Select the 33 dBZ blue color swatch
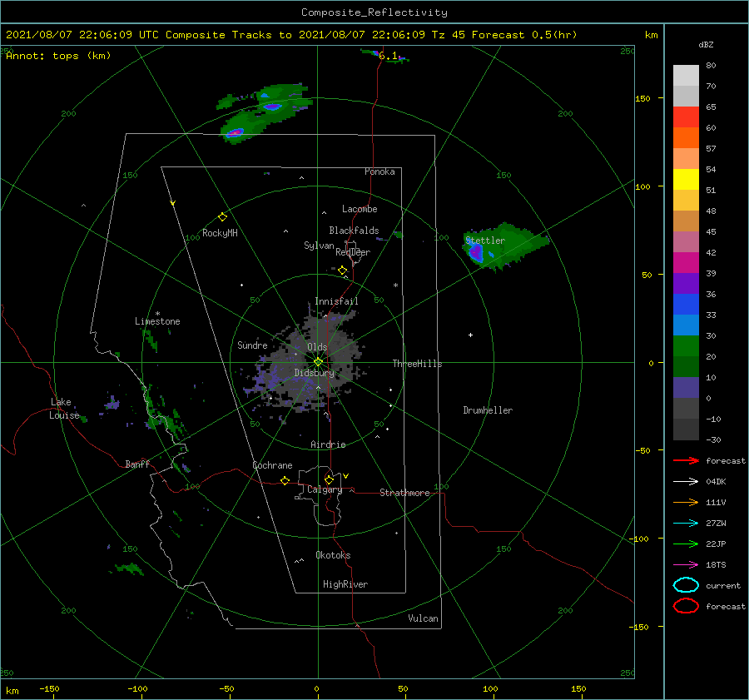 pos(686,304)
